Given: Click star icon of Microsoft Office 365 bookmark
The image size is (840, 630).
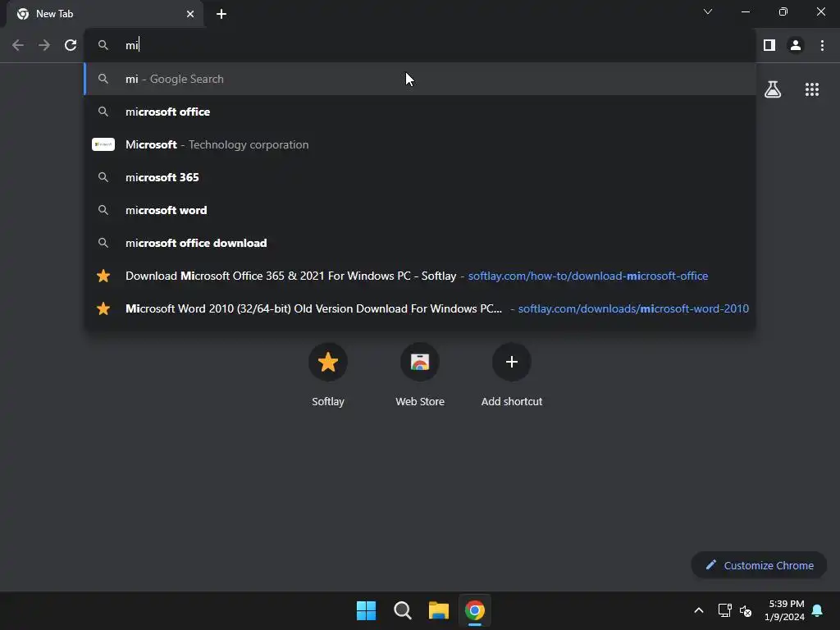Looking at the screenshot, I should coord(103,276).
